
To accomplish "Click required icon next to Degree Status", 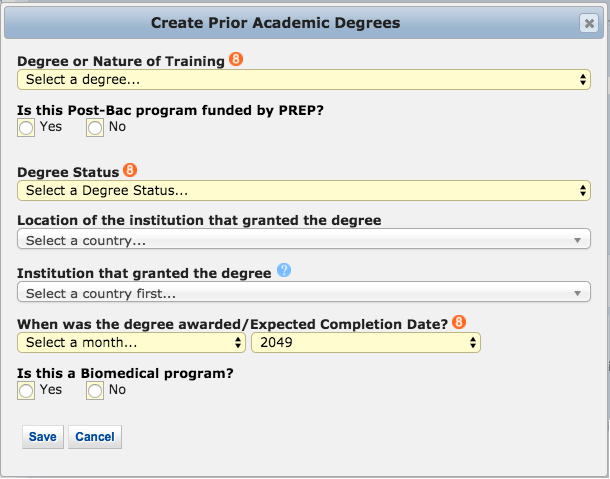I will (x=130, y=171).
